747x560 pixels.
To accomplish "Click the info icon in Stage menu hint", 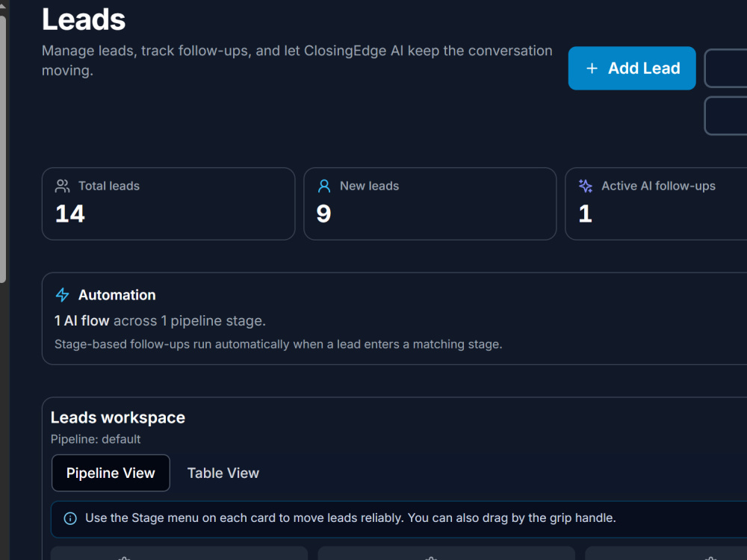I will point(70,518).
